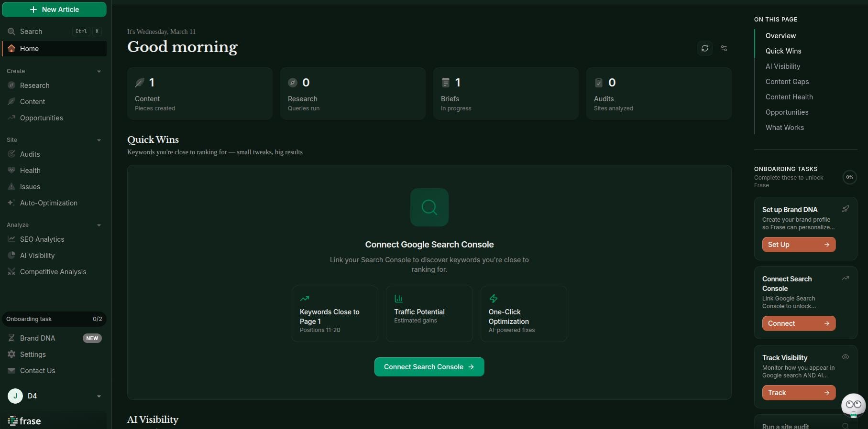Click the Good morning heading

[182, 47]
